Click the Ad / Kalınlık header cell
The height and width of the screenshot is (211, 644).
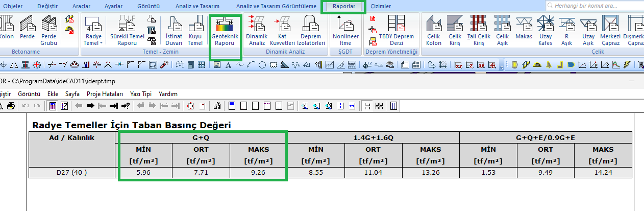coord(72,150)
